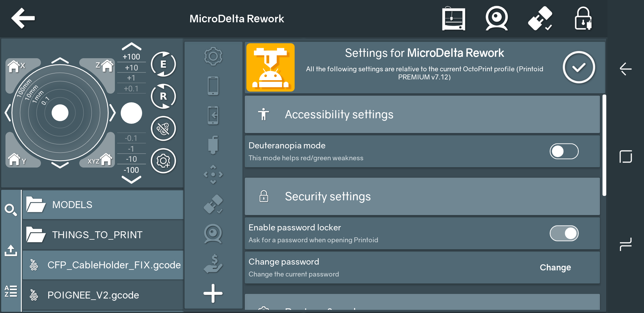The image size is (644, 313).
Task: Open the webcam view in top bar
Action: coord(496,19)
